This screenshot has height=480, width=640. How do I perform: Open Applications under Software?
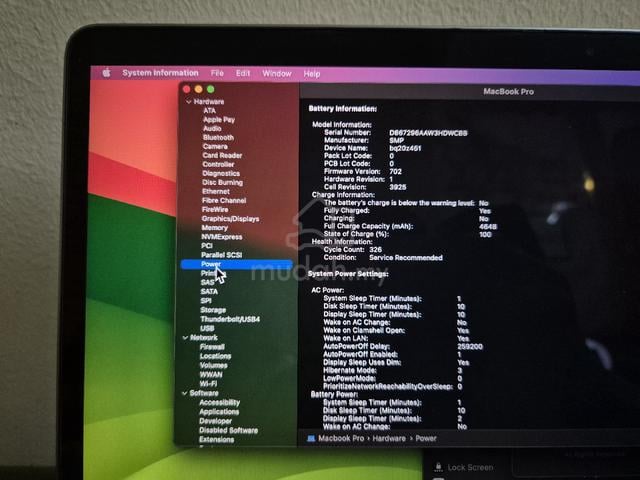(219, 411)
